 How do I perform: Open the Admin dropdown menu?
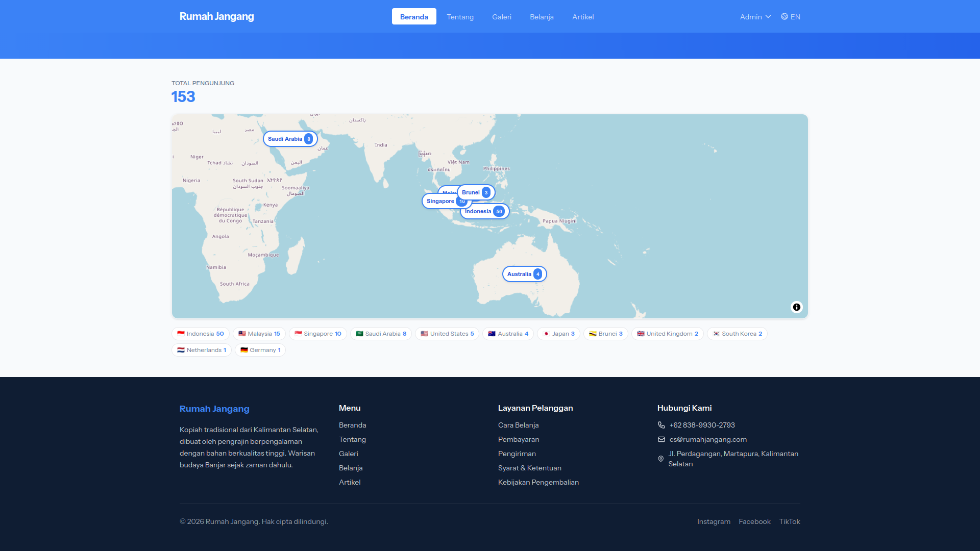[755, 17]
